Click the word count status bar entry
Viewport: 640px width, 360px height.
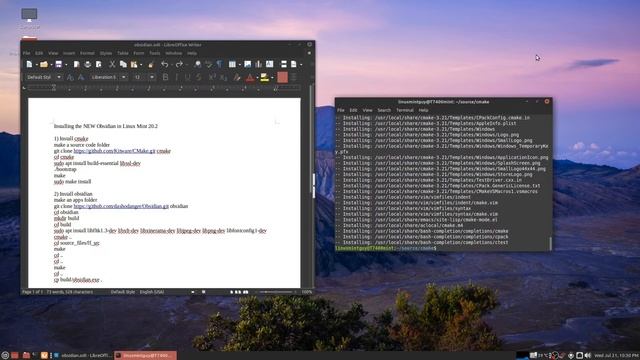[69, 292]
